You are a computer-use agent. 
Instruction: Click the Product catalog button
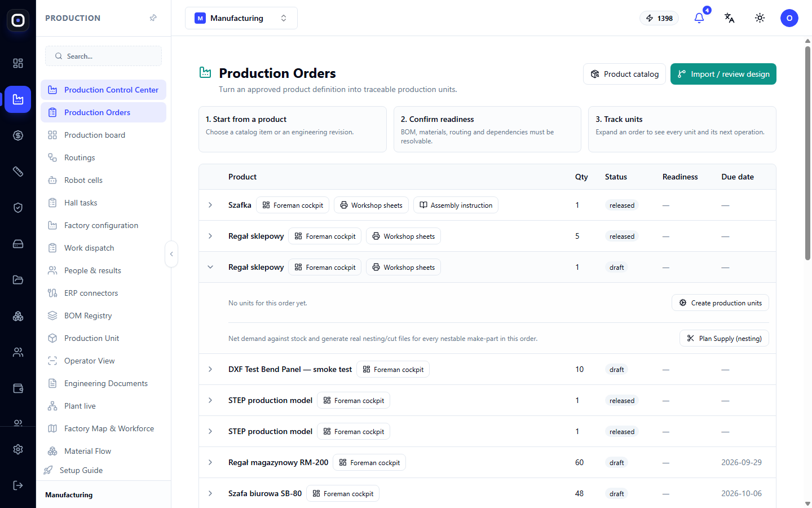tap(624, 74)
